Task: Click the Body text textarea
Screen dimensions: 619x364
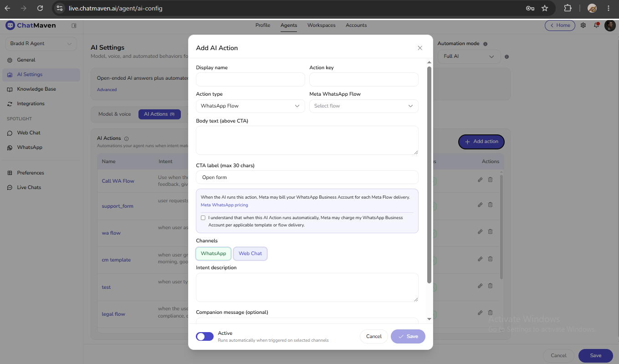Action: coord(307,140)
